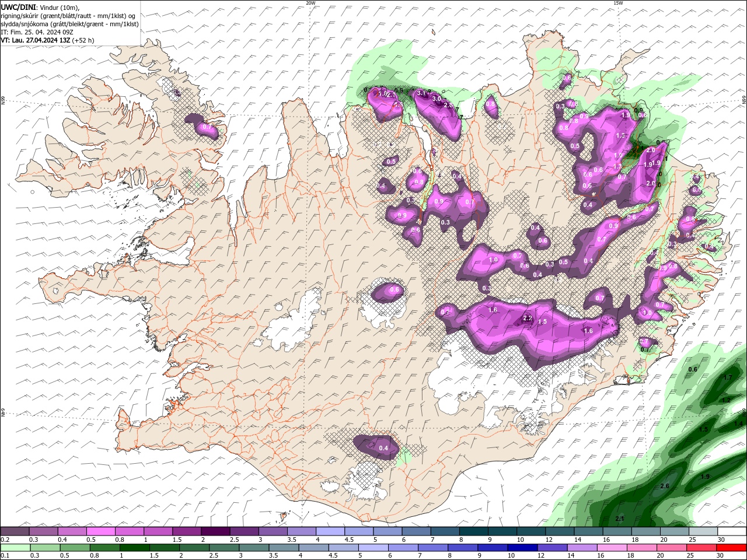Click the '0.2' label starting the upper scale
The width and height of the screenshot is (747, 560).
click(x=4, y=540)
